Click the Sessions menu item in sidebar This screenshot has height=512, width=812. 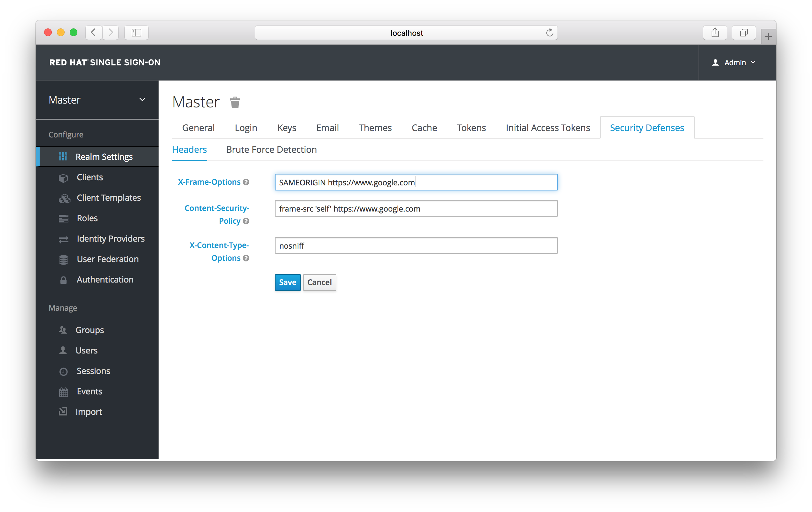pyautogui.click(x=93, y=370)
